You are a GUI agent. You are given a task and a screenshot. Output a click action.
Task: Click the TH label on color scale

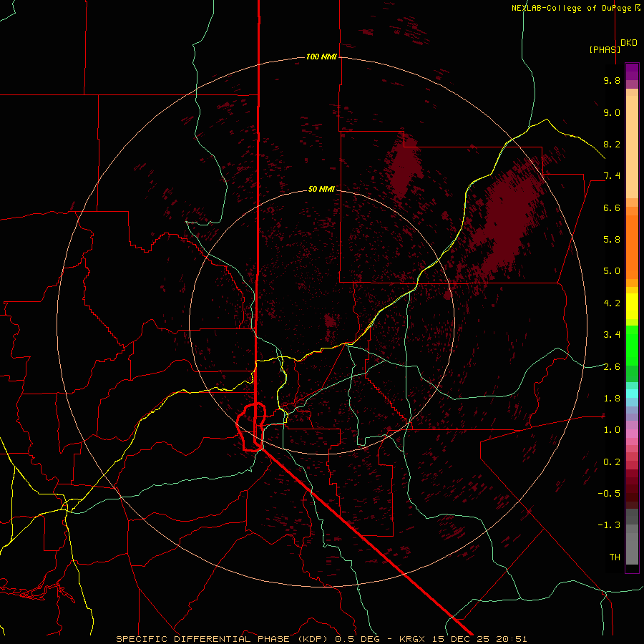615,557
